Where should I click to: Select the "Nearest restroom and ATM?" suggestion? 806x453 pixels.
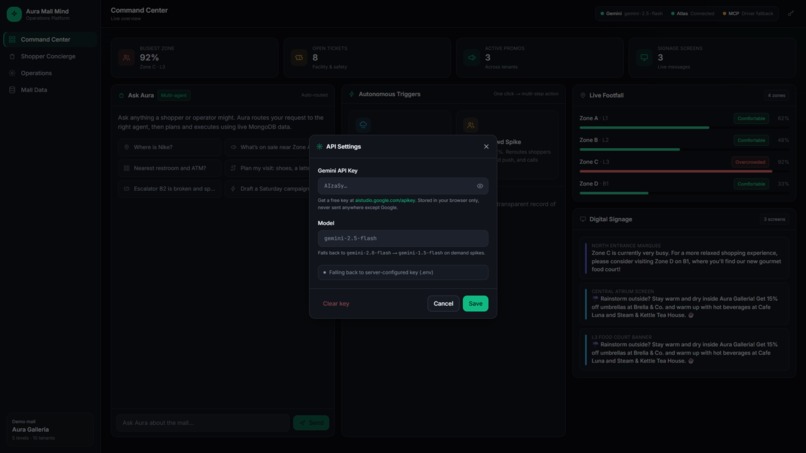pos(169,168)
